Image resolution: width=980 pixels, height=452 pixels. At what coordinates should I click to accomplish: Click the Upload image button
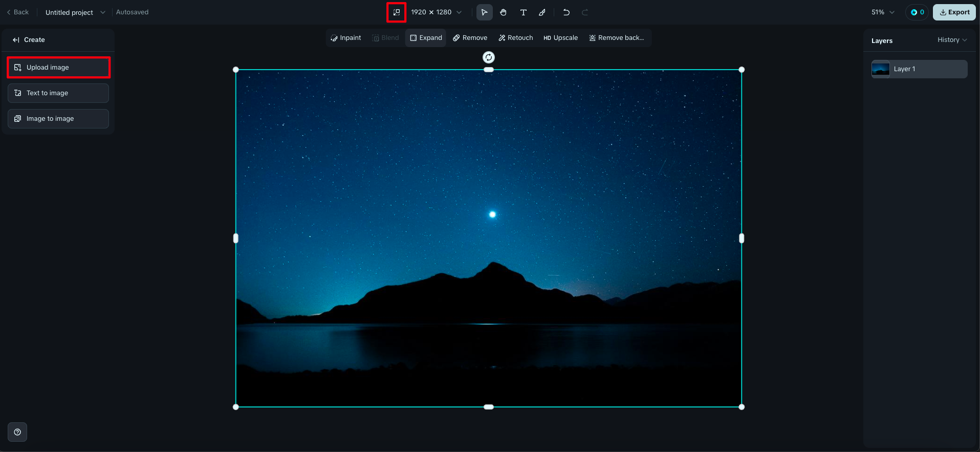click(58, 68)
